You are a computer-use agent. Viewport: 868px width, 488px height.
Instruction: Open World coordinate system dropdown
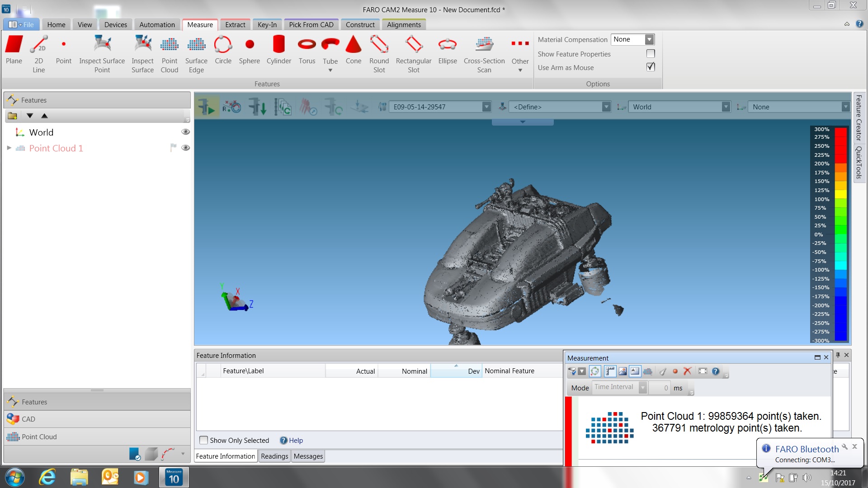(x=726, y=107)
